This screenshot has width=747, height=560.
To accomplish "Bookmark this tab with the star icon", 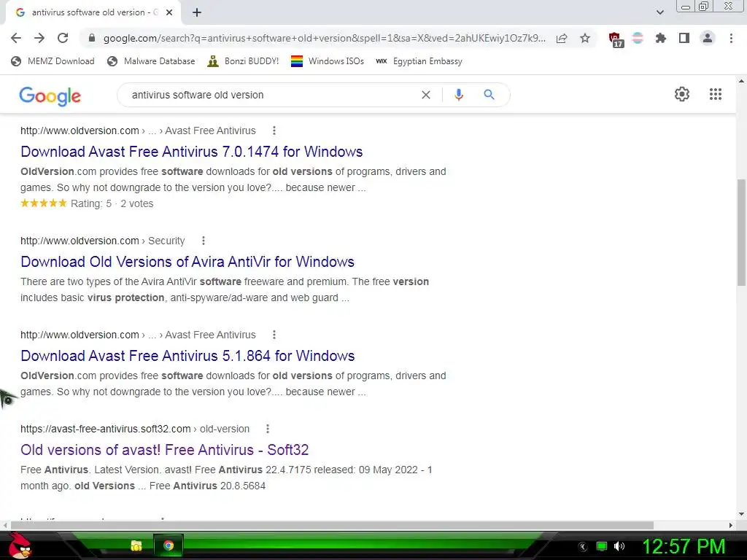I will point(585,38).
